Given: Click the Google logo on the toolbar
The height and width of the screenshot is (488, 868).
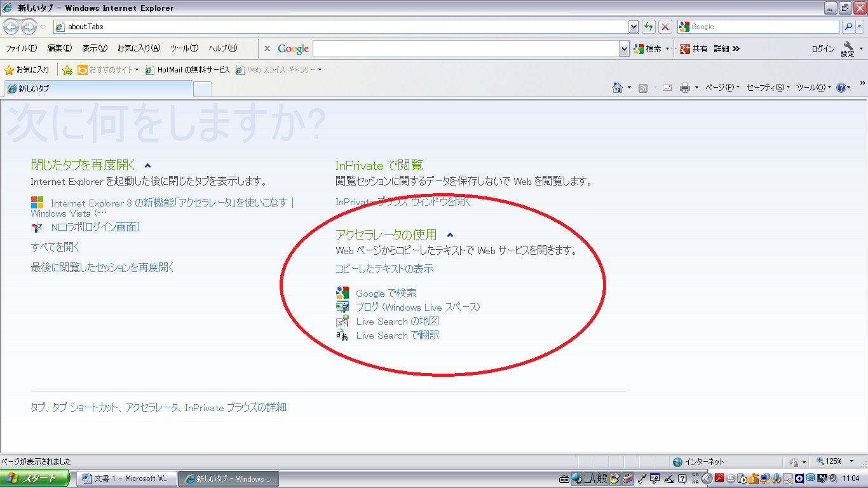Looking at the screenshot, I should (293, 49).
